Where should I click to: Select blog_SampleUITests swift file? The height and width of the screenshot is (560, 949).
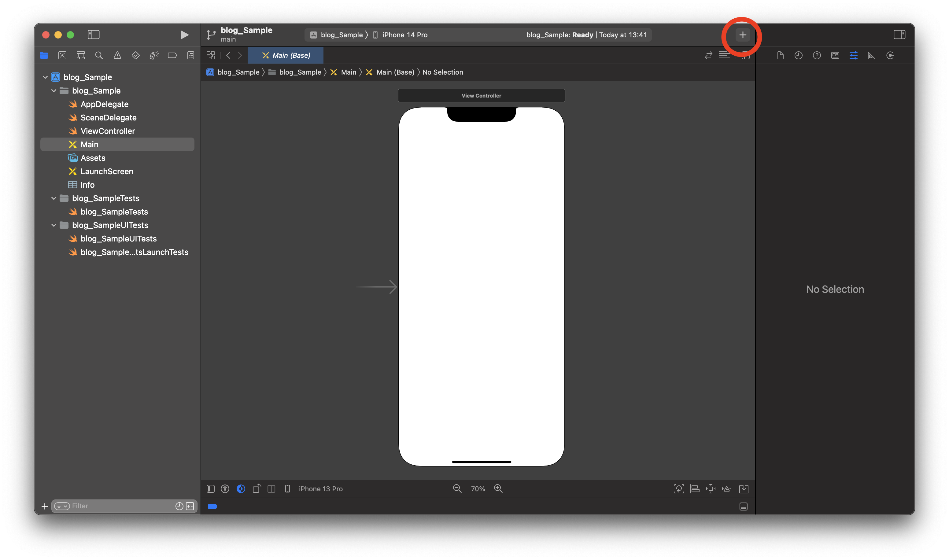(x=119, y=238)
